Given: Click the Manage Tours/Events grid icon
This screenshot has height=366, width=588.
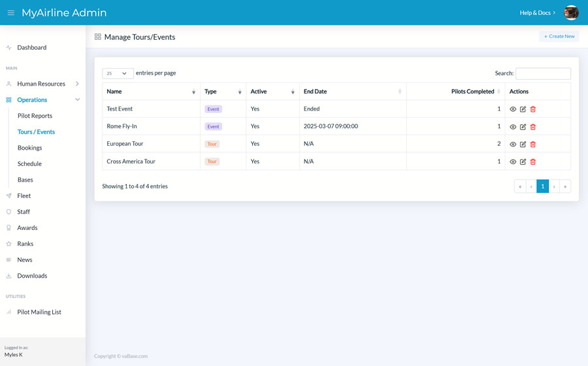Looking at the screenshot, I should click(x=98, y=37).
